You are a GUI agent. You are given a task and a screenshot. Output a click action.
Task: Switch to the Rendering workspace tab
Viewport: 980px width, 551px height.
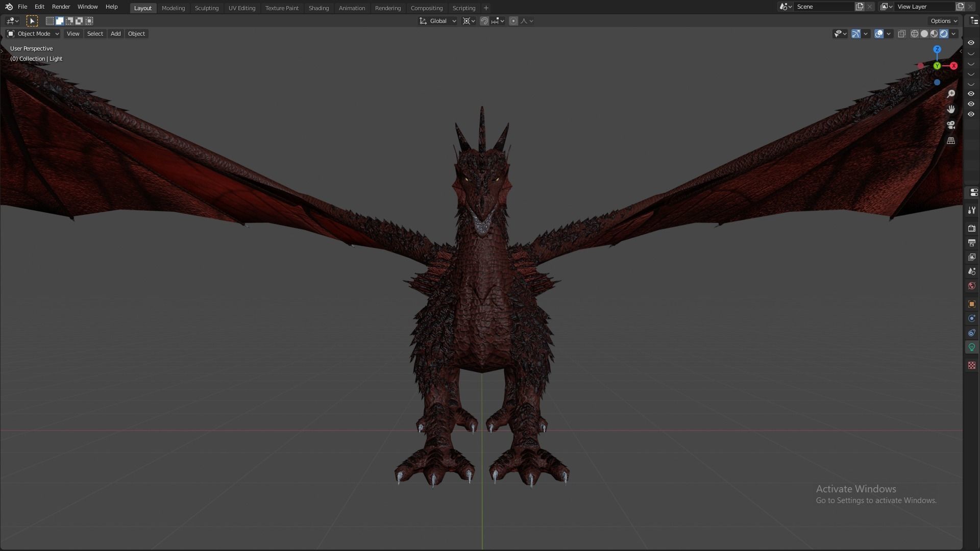tap(387, 8)
